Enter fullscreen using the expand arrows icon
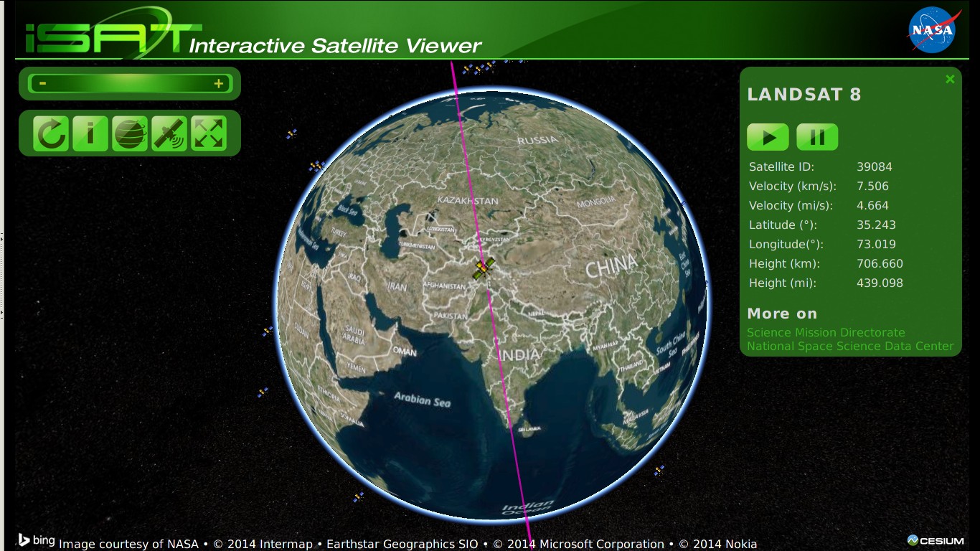Image resolution: width=980 pixels, height=551 pixels. tap(207, 133)
